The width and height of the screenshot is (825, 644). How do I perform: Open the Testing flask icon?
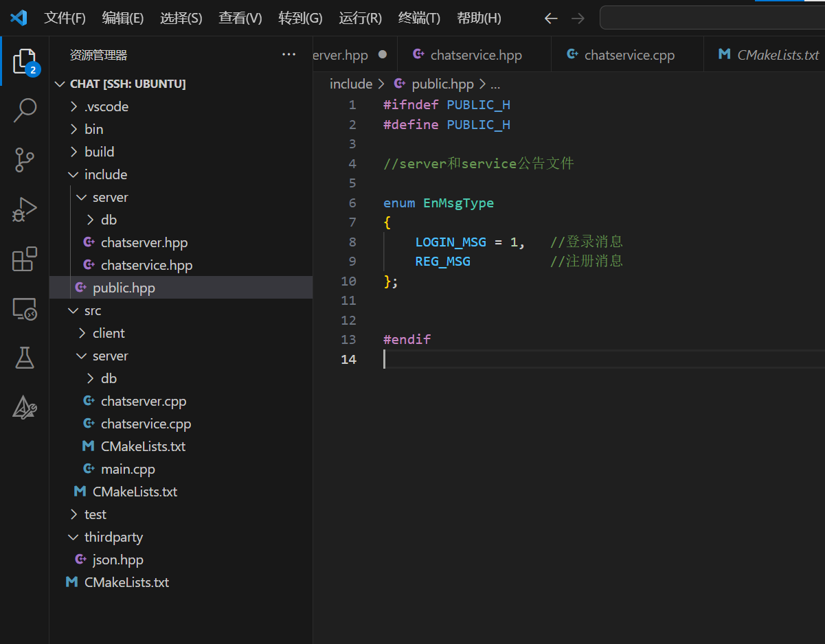click(x=25, y=357)
